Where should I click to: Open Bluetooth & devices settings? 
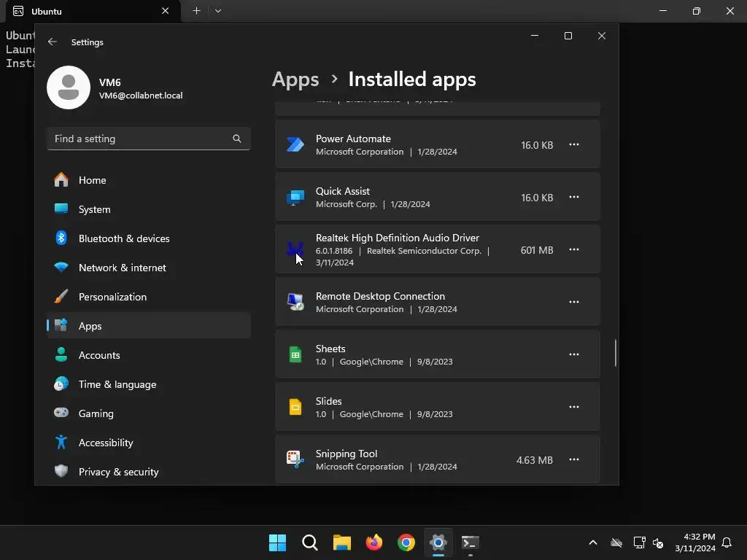pos(149,238)
